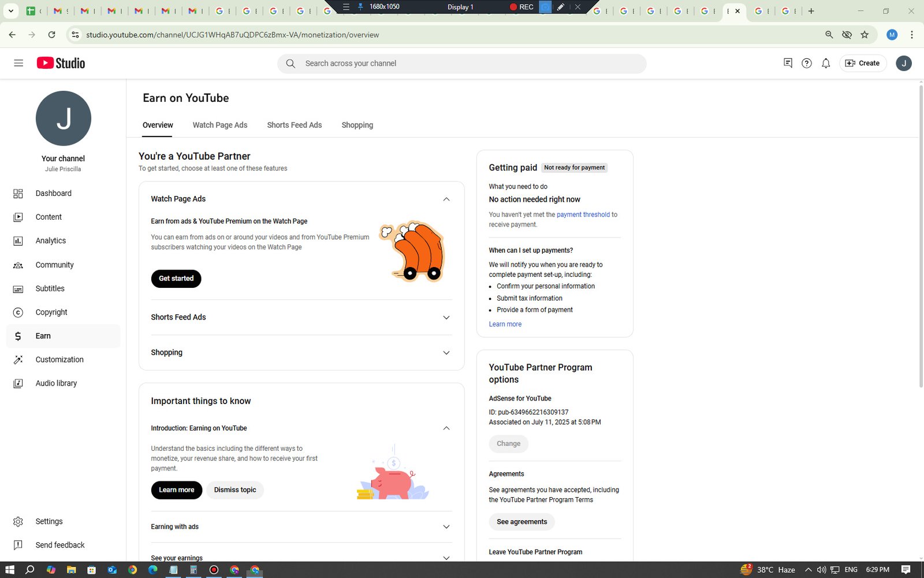This screenshot has height=578, width=924.
Task: Open Chrome three-dot menu
Action: point(912,35)
